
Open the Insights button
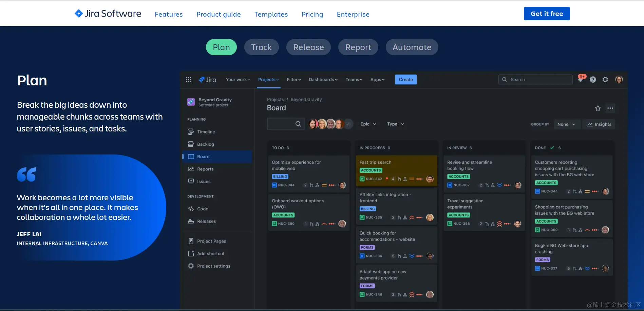tap(599, 124)
